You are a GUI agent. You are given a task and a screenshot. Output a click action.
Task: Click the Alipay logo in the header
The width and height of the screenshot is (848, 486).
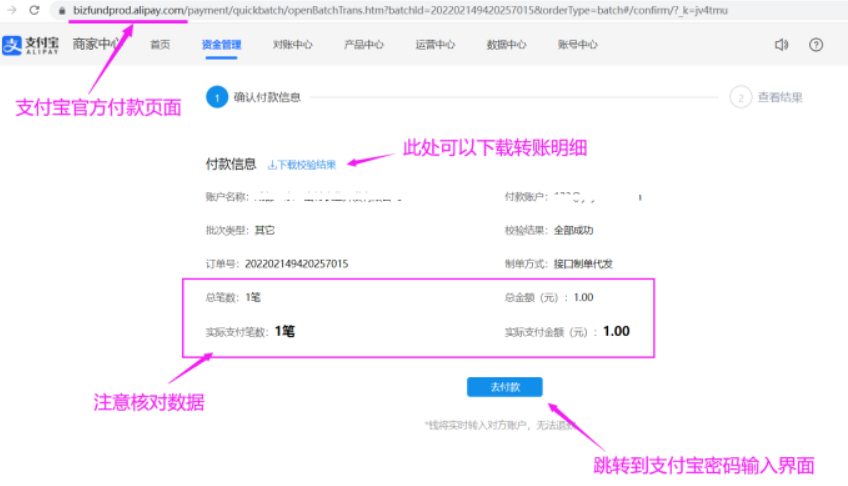(28, 45)
